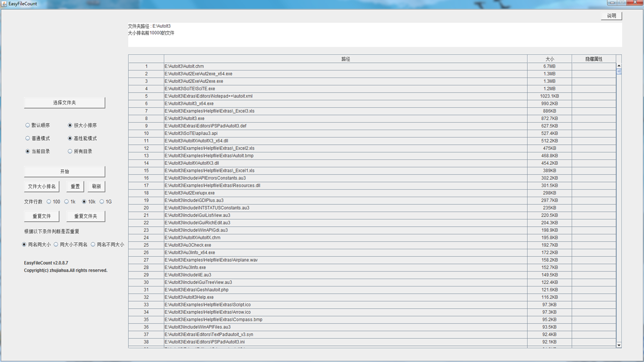The image size is (644, 362).
Task: Select the 同大小不同名 duplicate criterion
Action: [x=56, y=244]
